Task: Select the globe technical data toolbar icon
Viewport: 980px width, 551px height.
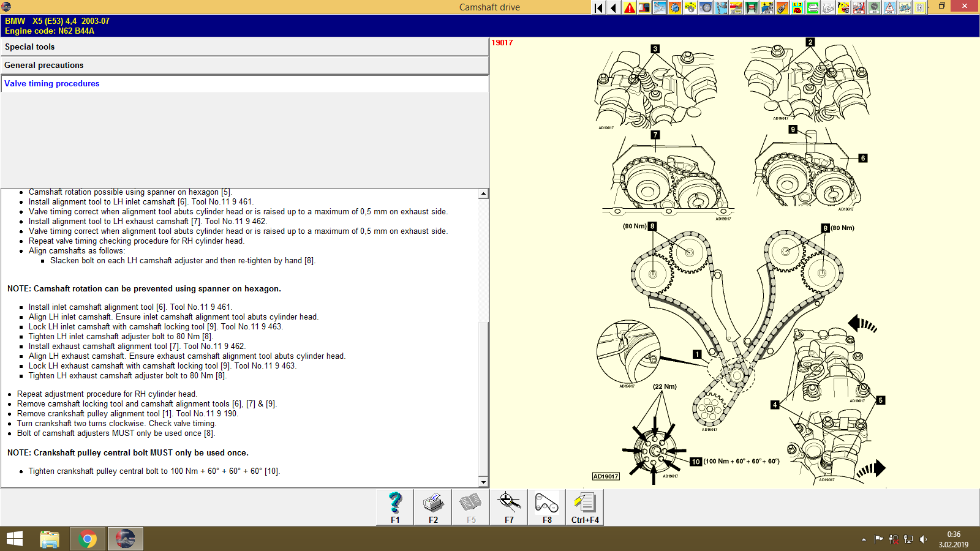Action: pos(674,8)
